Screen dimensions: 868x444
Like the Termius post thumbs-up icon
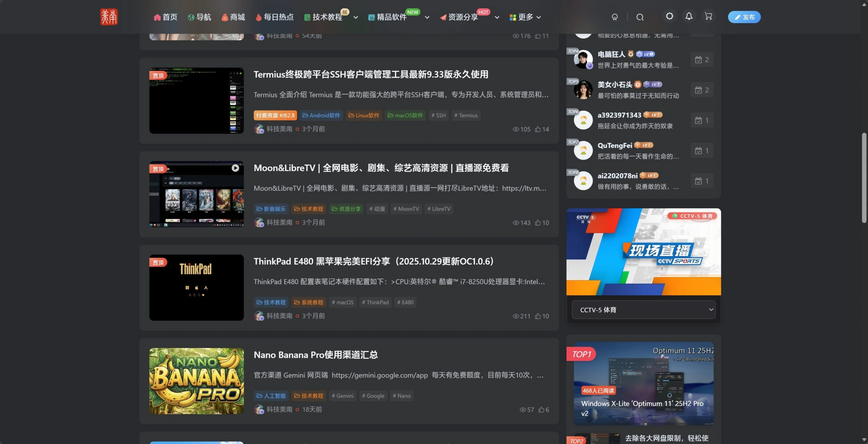coord(538,129)
